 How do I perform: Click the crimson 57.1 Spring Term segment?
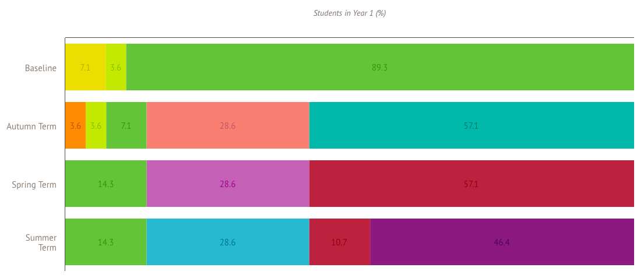471,184
